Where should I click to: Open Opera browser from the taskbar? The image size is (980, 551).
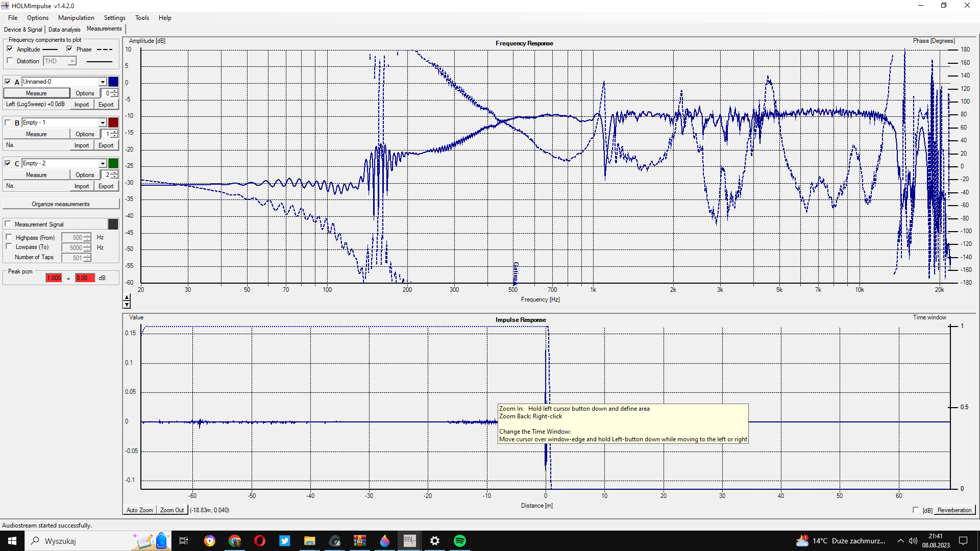pos(260,541)
